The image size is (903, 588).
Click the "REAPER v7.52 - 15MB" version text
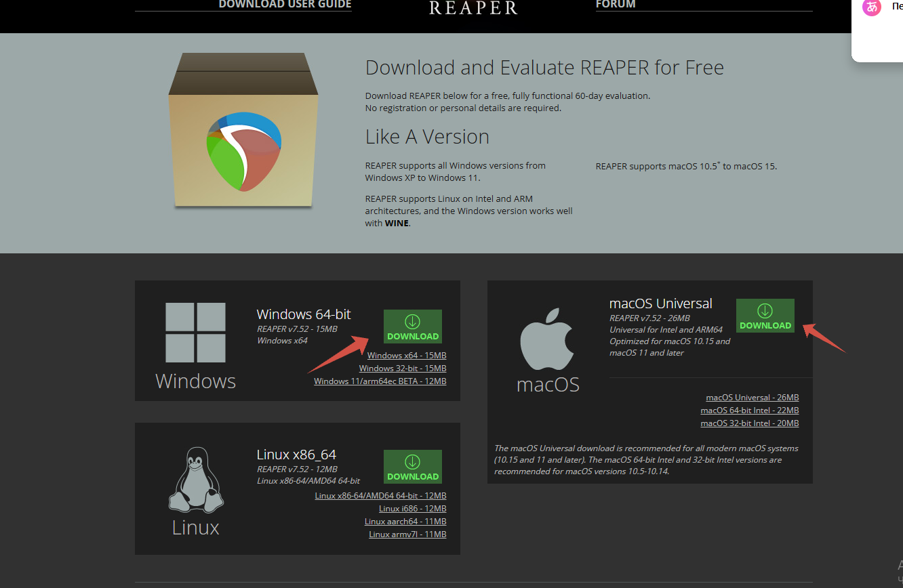297,329
